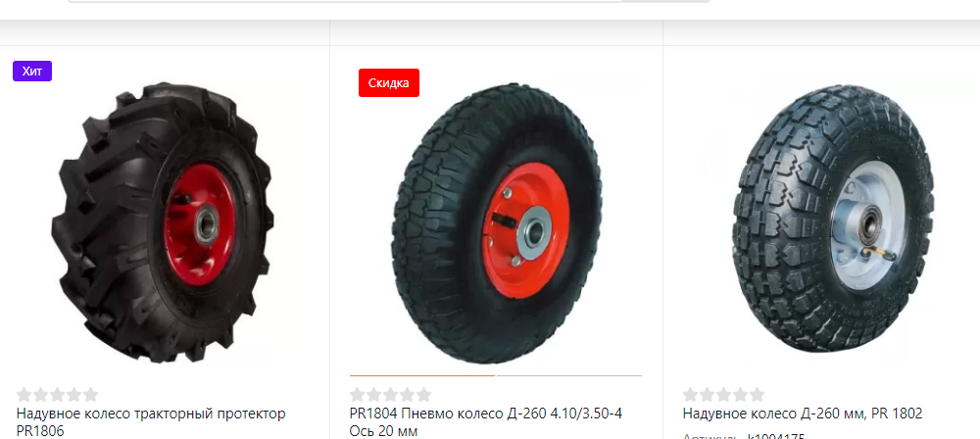
Task: Open the PR1804 Пневмо колесо Д-260 link
Action: click(486, 422)
